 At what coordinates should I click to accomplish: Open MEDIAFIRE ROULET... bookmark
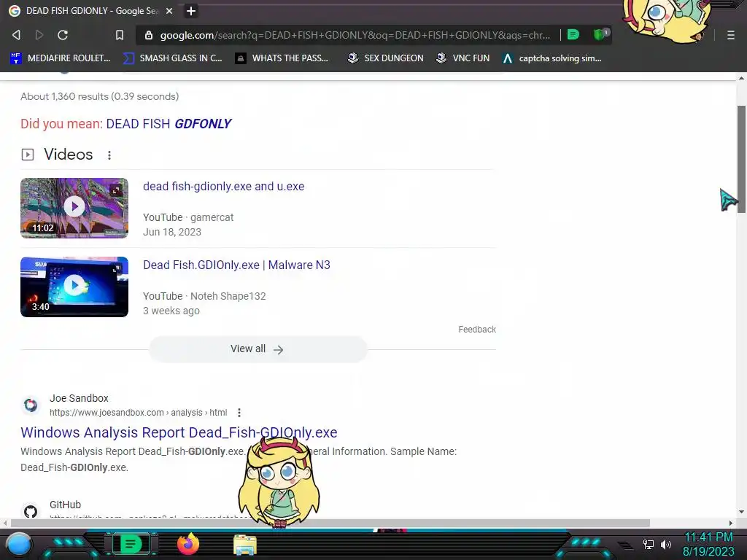pos(61,58)
